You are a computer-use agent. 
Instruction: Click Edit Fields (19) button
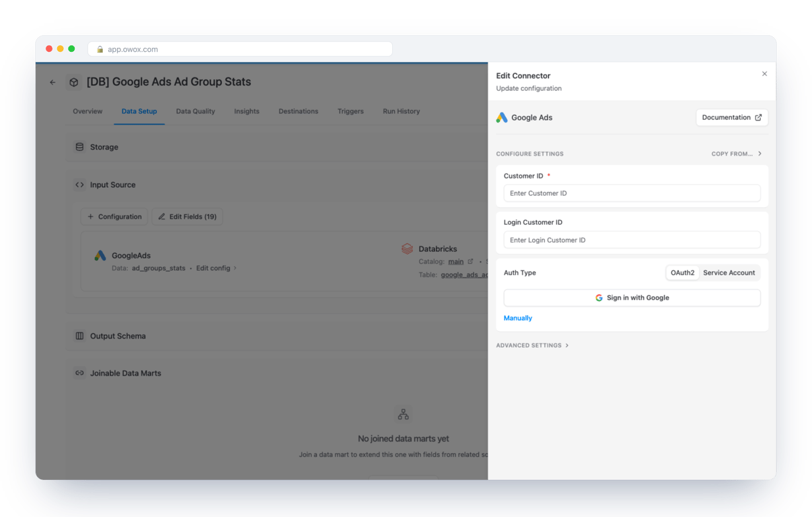click(x=187, y=217)
